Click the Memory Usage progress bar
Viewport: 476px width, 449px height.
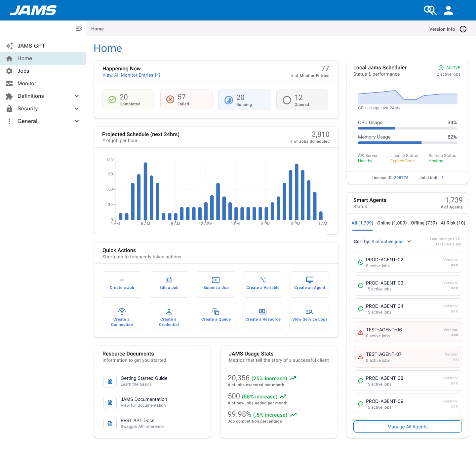click(x=408, y=143)
